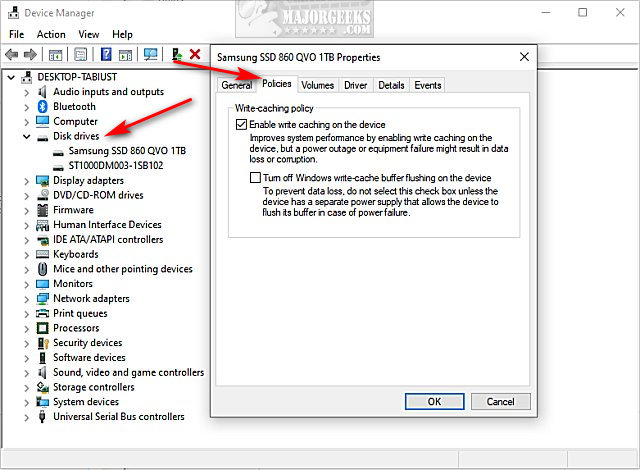Viewport: 640px width, 470px height.
Task: Select the Storage controllers tree label
Action: 93,387
